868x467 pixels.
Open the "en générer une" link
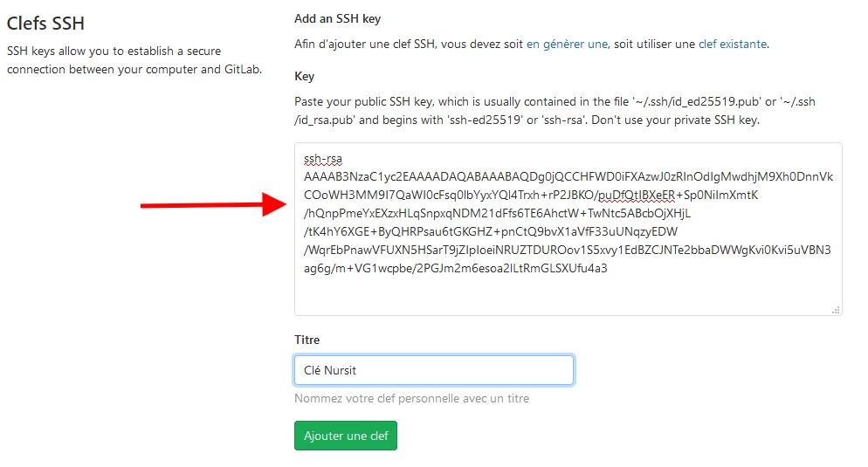pyautogui.click(x=567, y=44)
